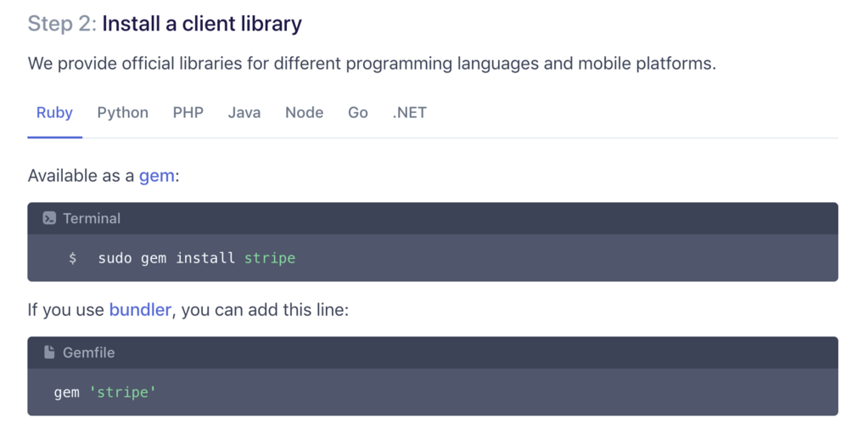The image size is (868, 440).
Task: Switch to the Ruby tab
Action: (54, 113)
